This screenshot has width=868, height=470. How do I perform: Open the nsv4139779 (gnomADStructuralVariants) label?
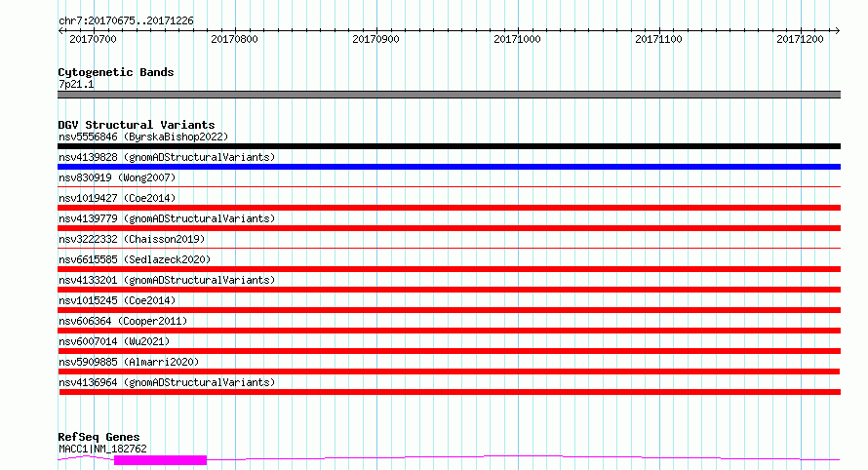tap(167, 218)
